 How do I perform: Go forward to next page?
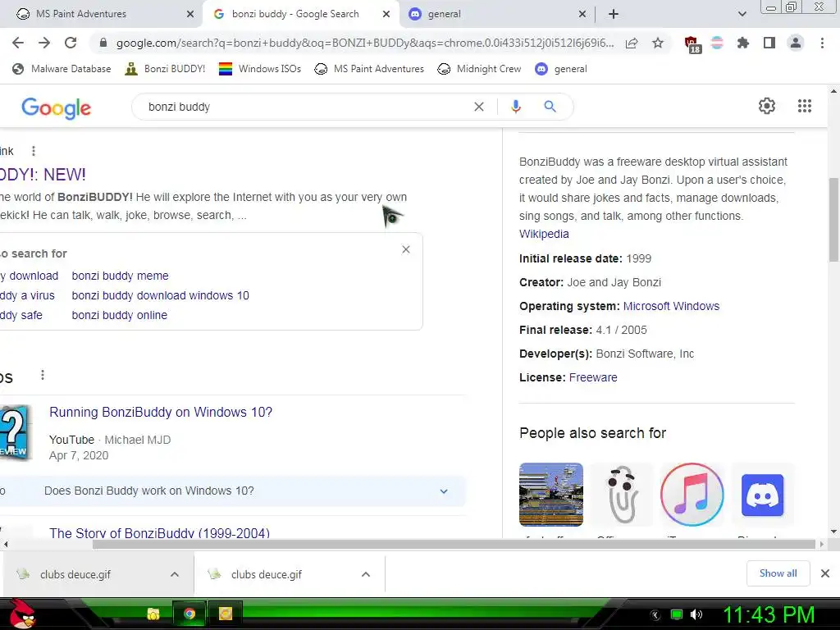point(44,43)
